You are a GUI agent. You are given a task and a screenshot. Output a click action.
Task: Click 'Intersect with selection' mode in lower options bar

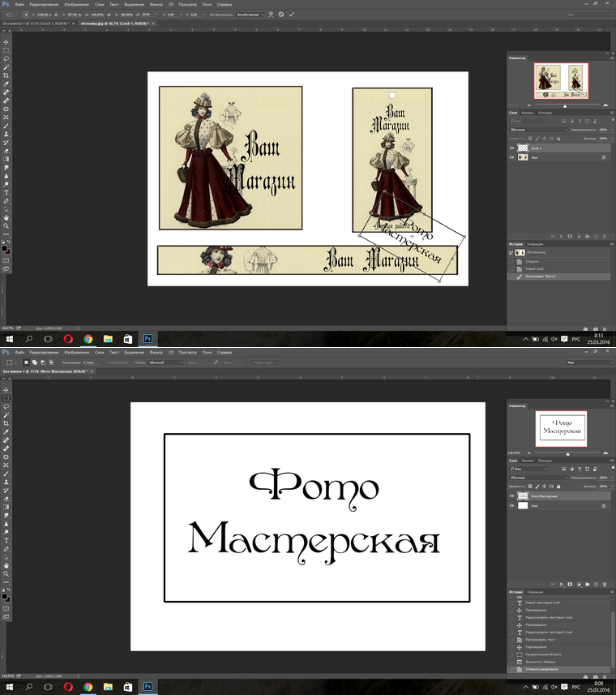[x=51, y=363]
